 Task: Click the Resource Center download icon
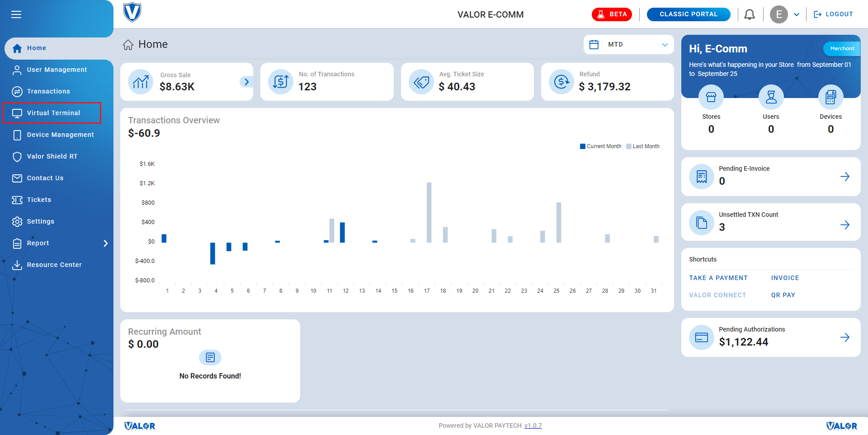[x=17, y=265]
